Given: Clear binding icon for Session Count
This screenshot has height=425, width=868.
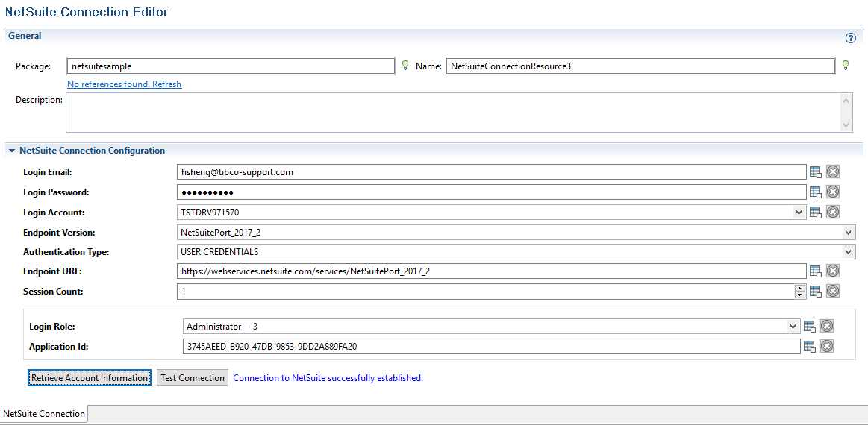Looking at the screenshot, I should (x=833, y=291).
